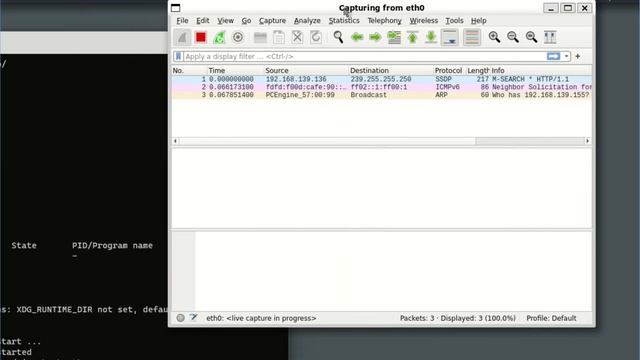The height and width of the screenshot is (360, 640).
Task: Zoom out main window text
Action: [x=513, y=37]
